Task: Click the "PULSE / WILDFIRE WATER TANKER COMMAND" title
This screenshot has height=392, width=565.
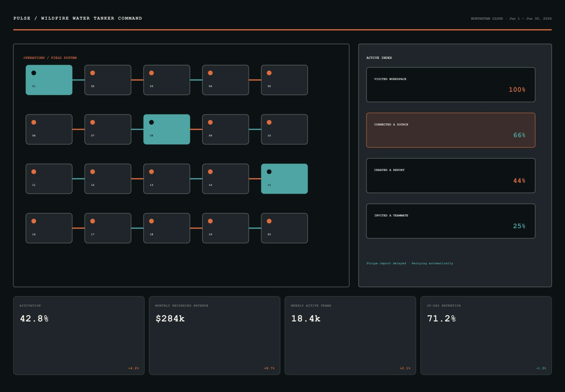Action: [x=78, y=18]
